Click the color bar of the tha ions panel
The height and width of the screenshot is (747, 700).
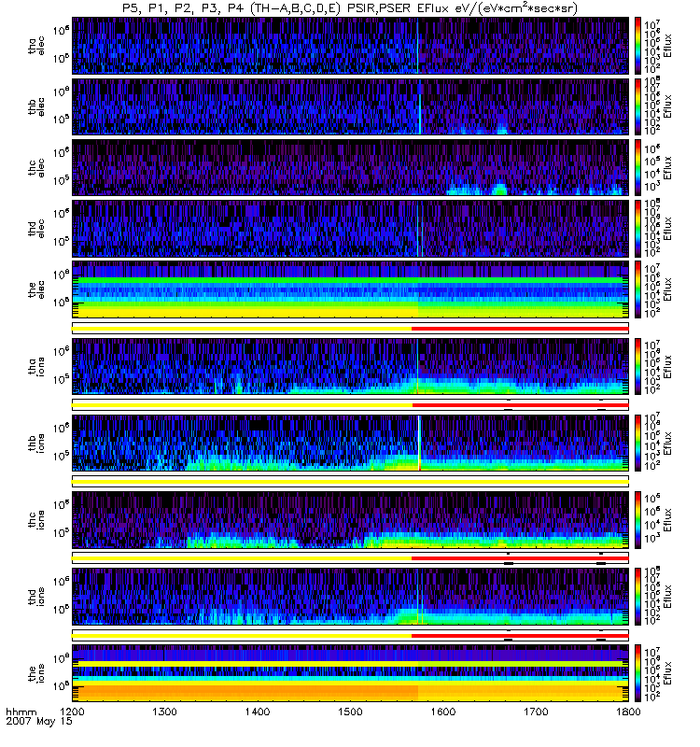pyautogui.click(x=637, y=366)
